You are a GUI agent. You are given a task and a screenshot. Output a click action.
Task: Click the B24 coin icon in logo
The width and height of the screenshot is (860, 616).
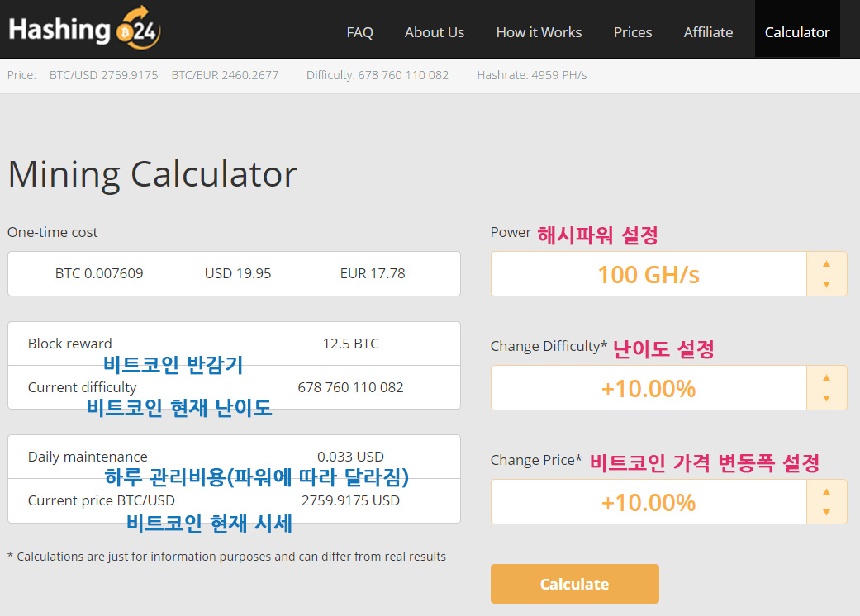(x=124, y=31)
